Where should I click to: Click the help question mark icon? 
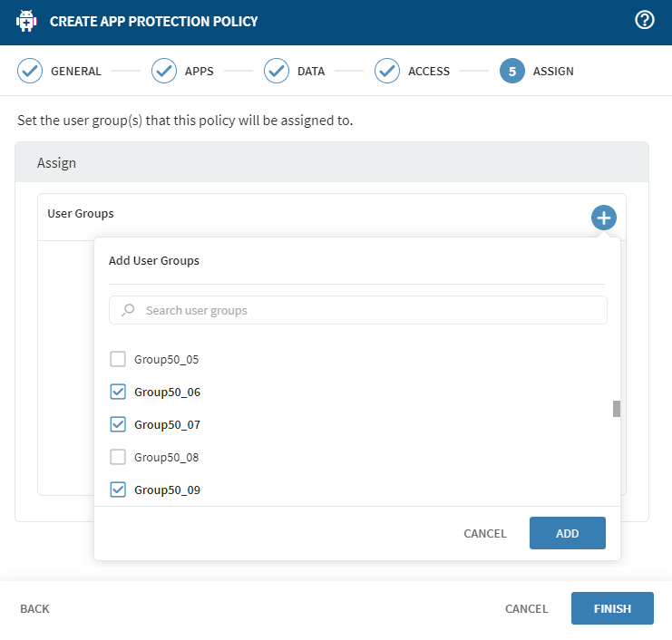645,21
